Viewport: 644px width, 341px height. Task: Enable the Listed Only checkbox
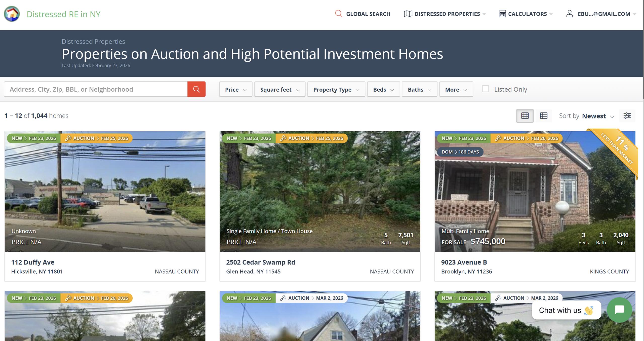click(486, 89)
